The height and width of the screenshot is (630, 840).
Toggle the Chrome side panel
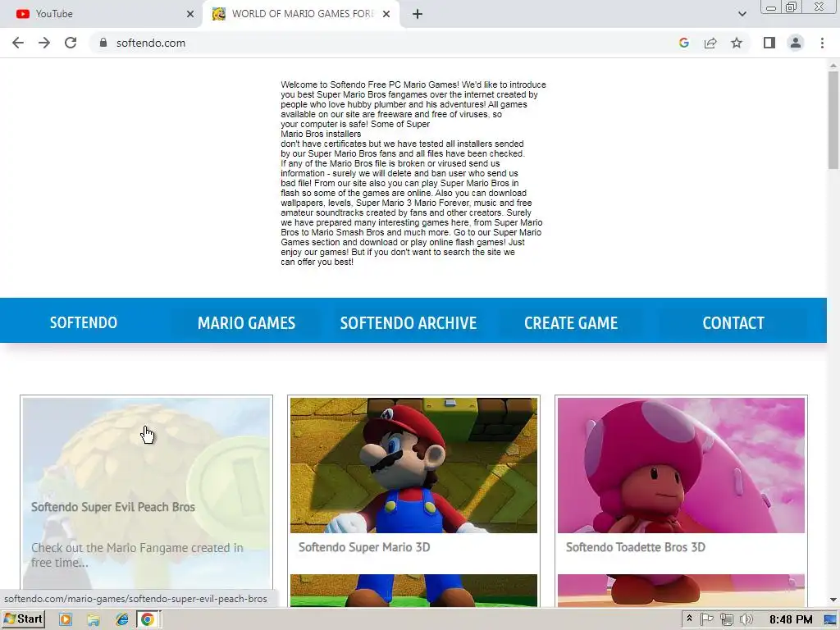769,43
